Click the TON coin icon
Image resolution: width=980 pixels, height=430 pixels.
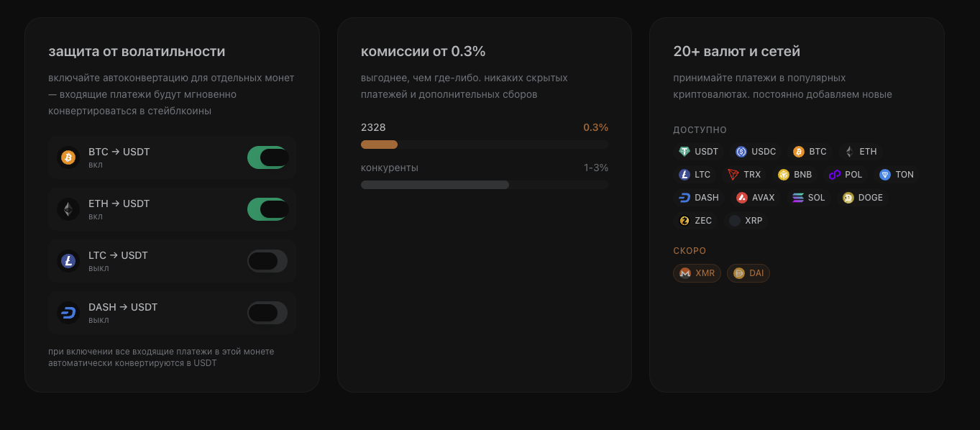[885, 175]
